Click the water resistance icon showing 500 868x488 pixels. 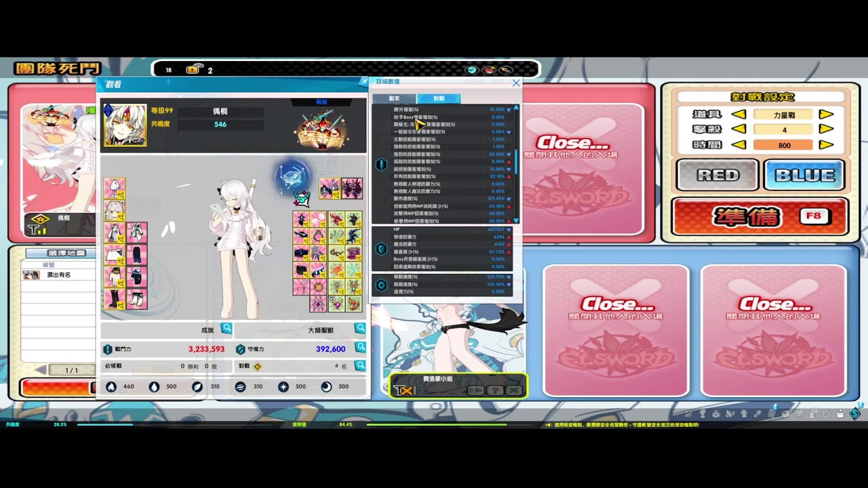154,386
